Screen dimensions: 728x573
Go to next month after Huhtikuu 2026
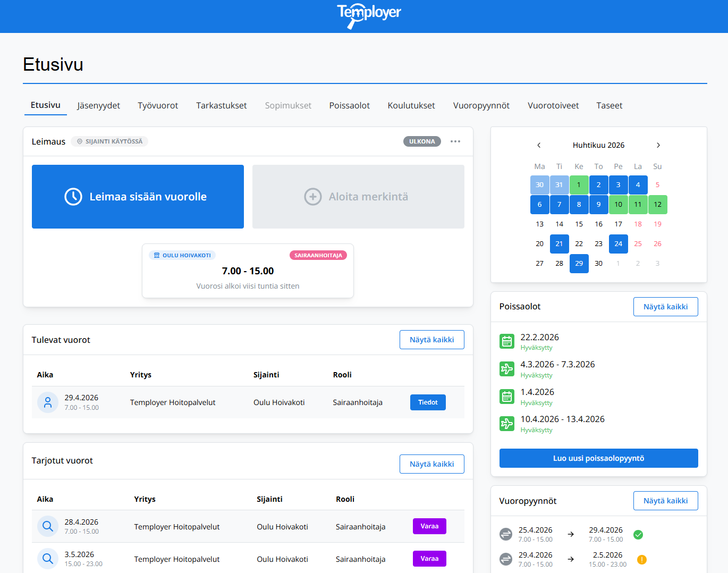point(658,145)
